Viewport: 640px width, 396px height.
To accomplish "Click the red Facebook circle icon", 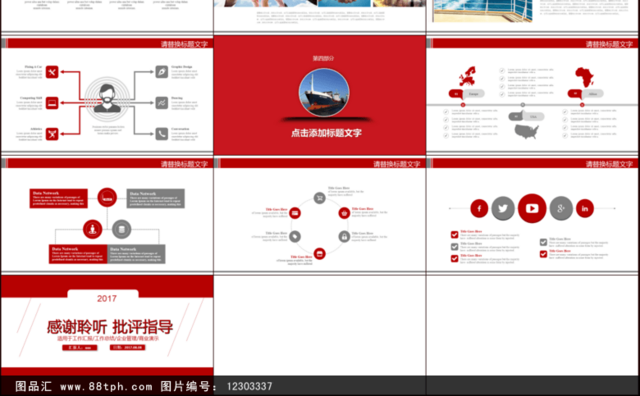I will tap(479, 208).
